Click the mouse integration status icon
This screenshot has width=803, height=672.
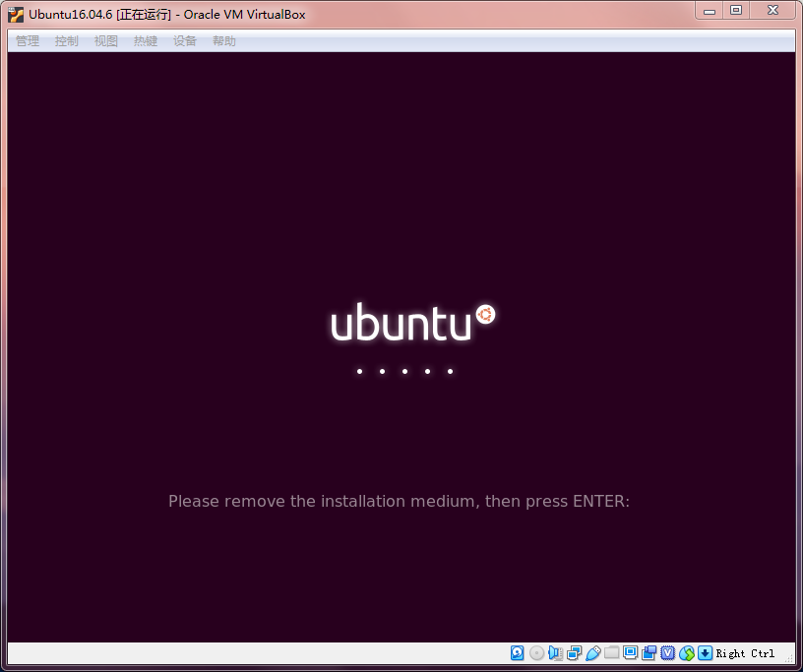click(687, 653)
